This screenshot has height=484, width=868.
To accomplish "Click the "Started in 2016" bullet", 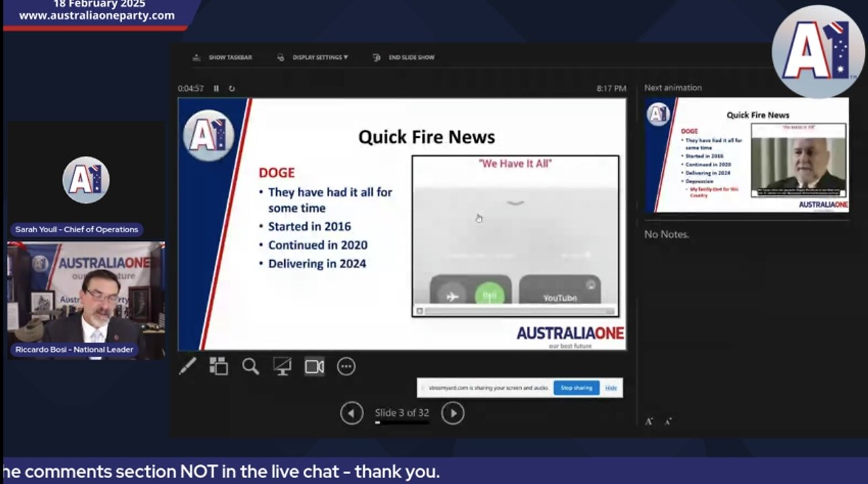I will tap(309, 226).
